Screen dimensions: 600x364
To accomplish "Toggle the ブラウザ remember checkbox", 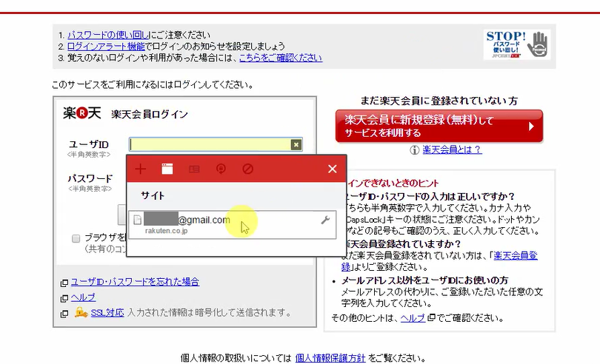I will 76,238.
